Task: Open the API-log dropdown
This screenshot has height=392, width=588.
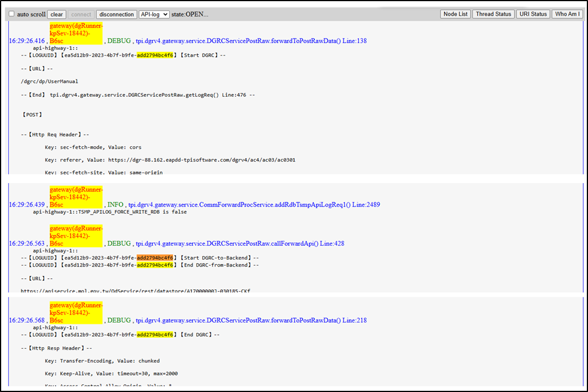Action: coord(154,14)
